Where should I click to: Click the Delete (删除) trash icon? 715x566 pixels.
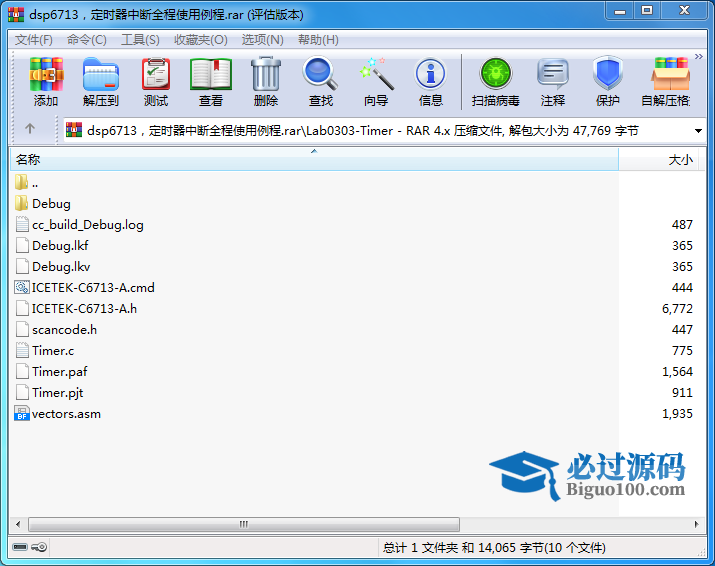pyautogui.click(x=266, y=81)
